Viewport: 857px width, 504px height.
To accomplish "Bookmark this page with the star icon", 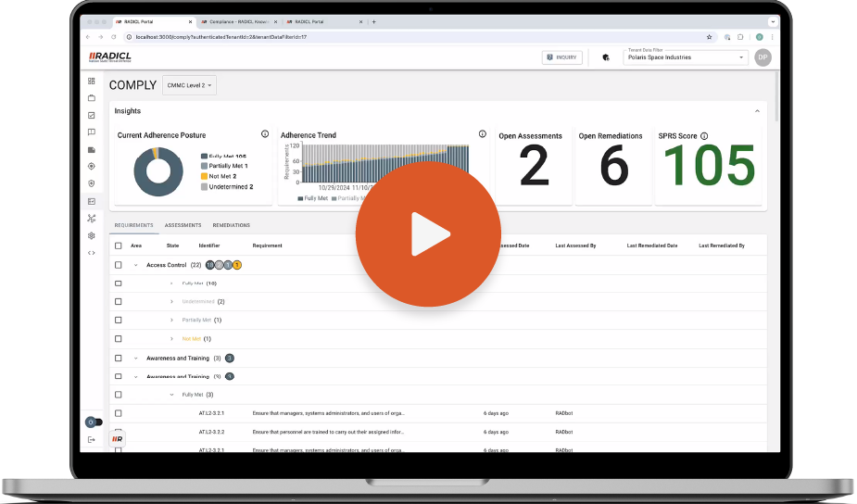I will tap(710, 37).
